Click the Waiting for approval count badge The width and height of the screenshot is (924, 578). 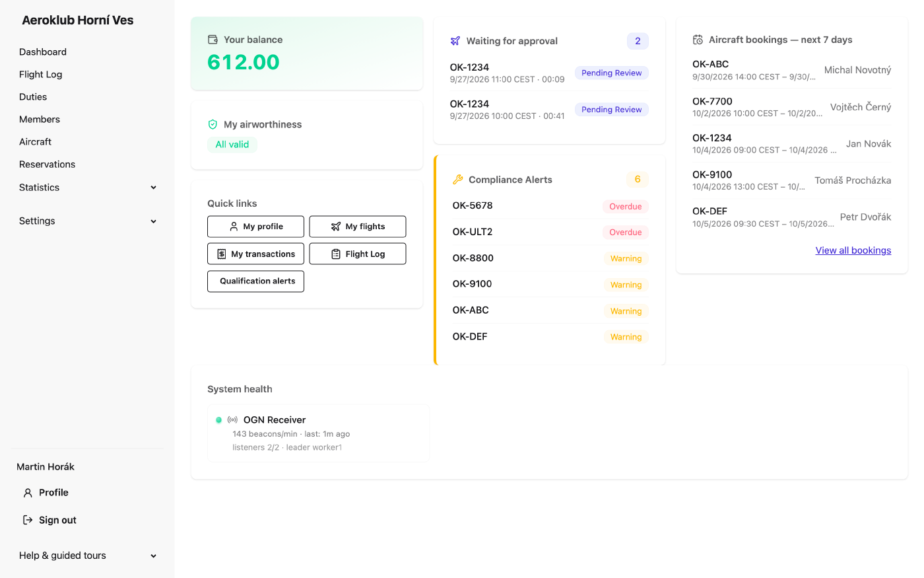point(638,41)
